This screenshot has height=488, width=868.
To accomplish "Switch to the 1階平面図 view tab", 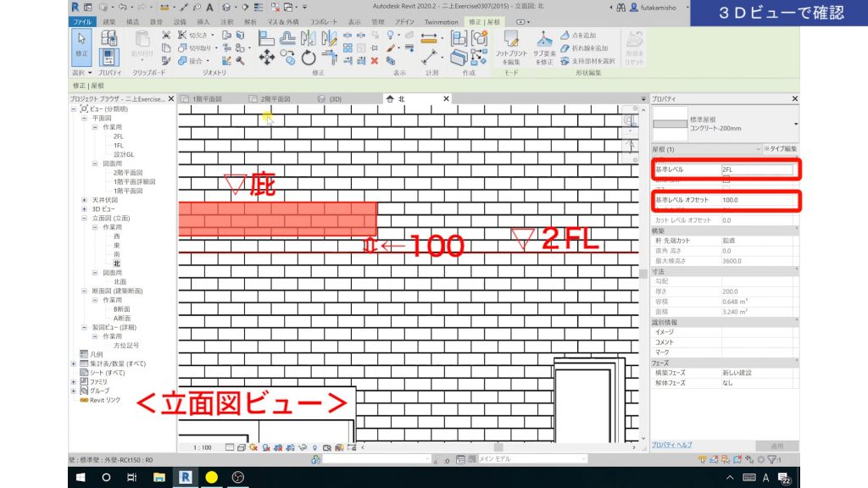I will (x=207, y=99).
